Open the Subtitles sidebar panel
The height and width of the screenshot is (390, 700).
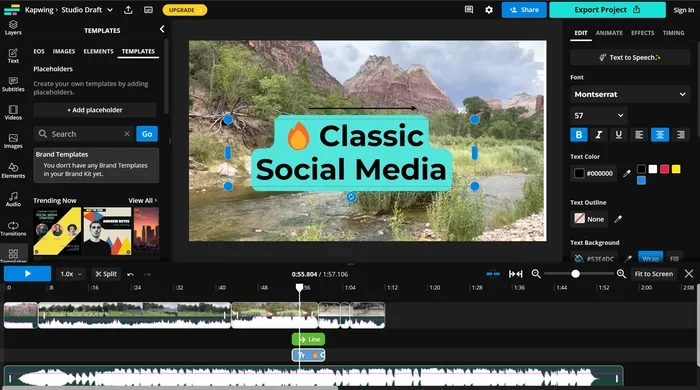click(13, 84)
